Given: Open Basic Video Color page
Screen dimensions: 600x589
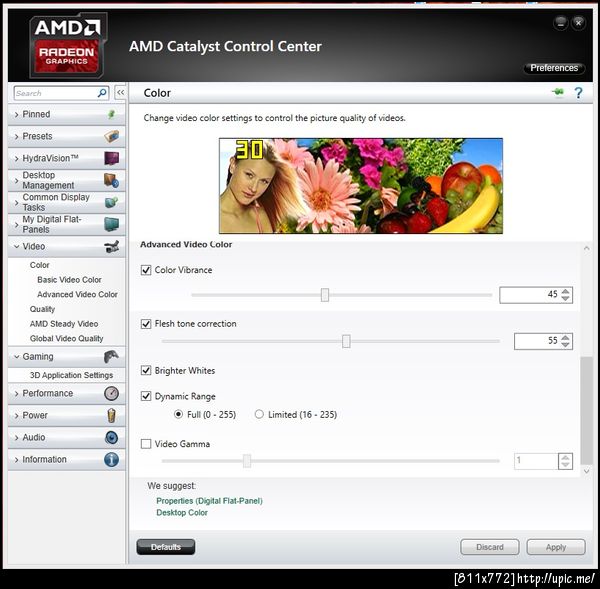Looking at the screenshot, I should tap(69, 280).
